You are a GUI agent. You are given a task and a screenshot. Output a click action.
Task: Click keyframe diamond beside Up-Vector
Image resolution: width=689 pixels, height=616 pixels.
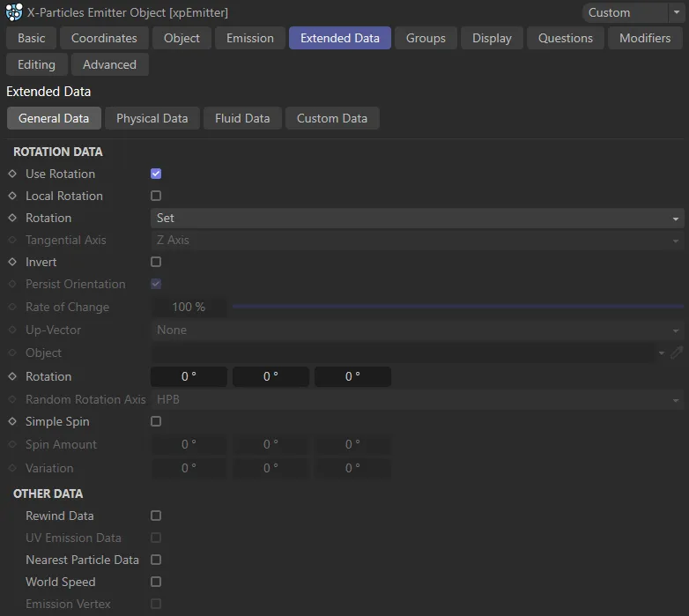[12, 330]
